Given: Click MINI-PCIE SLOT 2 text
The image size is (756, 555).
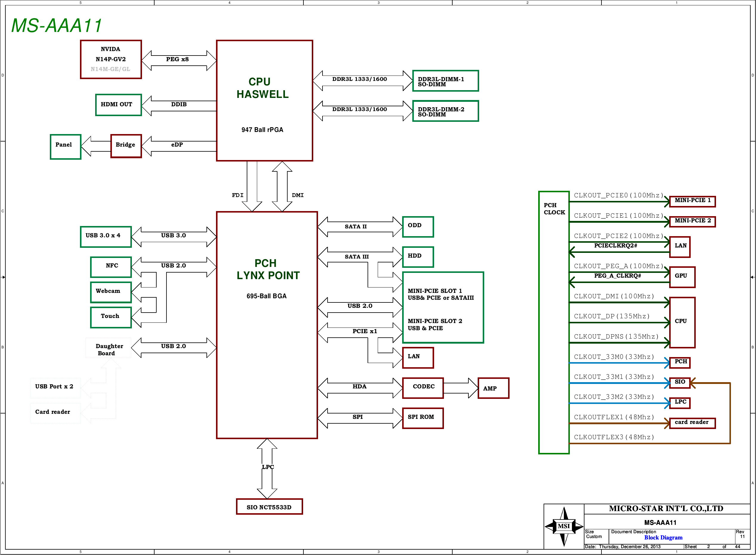Looking at the screenshot, I should [x=435, y=321].
